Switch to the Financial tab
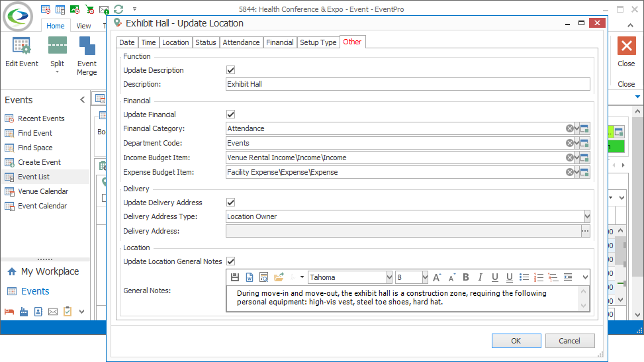 tap(280, 42)
